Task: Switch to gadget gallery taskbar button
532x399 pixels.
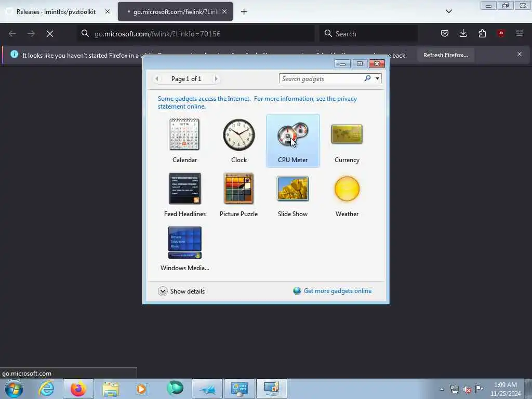Action: click(x=272, y=389)
